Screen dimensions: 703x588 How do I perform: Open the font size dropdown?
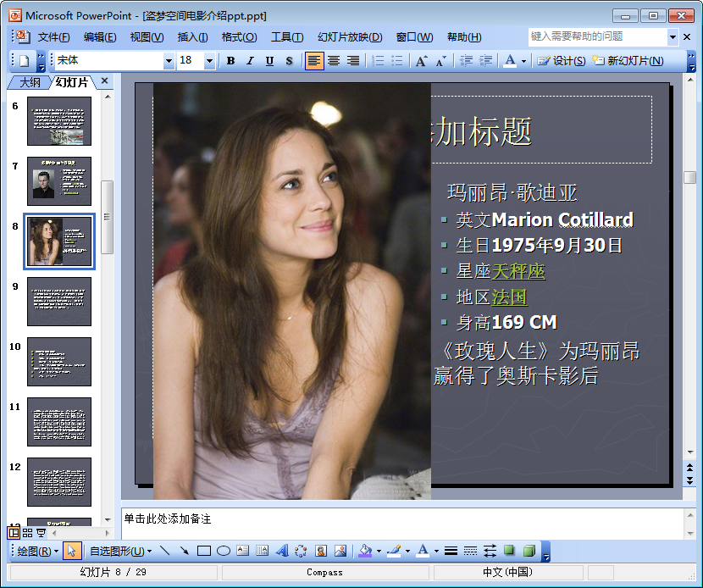pos(210,61)
